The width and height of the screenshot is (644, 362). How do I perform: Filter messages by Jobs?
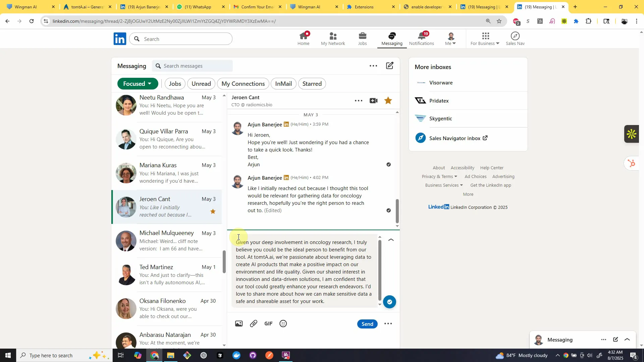click(175, 84)
